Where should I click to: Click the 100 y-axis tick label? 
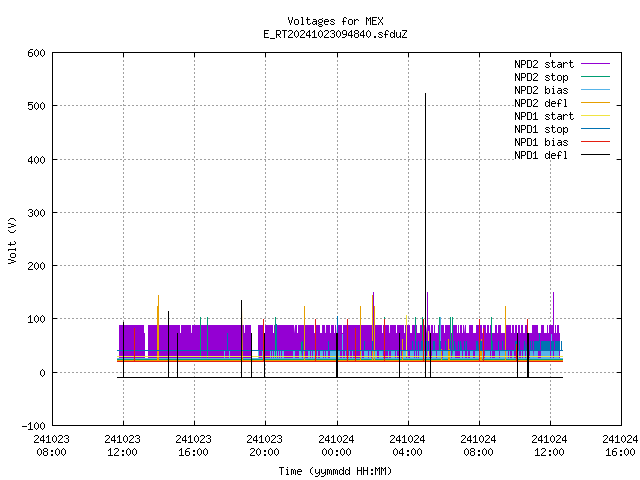coord(36,319)
